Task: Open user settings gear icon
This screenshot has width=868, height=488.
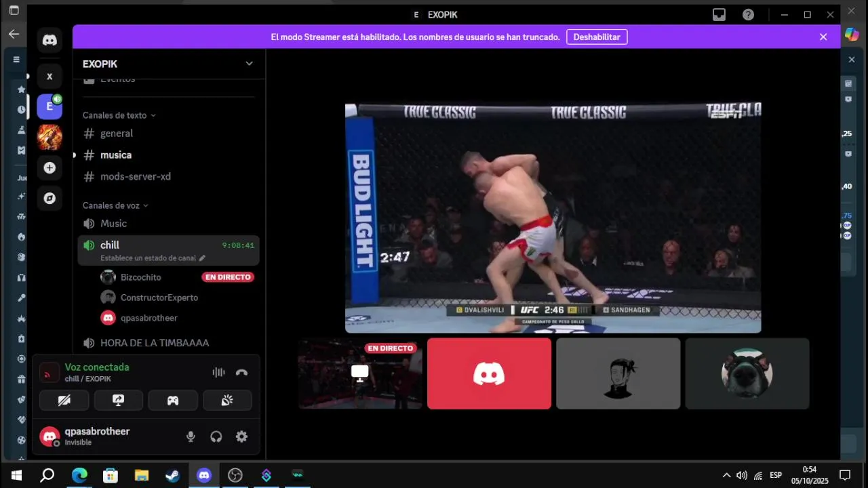Action: pyautogui.click(x=241, y=437)
